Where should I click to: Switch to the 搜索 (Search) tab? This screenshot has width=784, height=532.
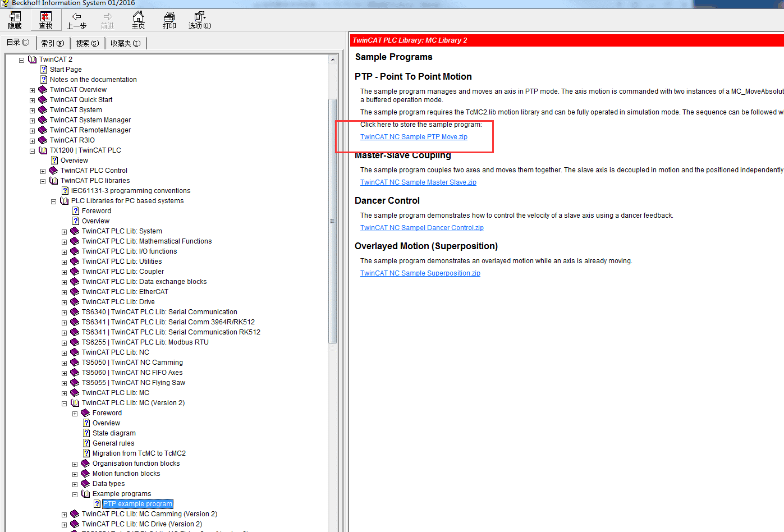88,43
